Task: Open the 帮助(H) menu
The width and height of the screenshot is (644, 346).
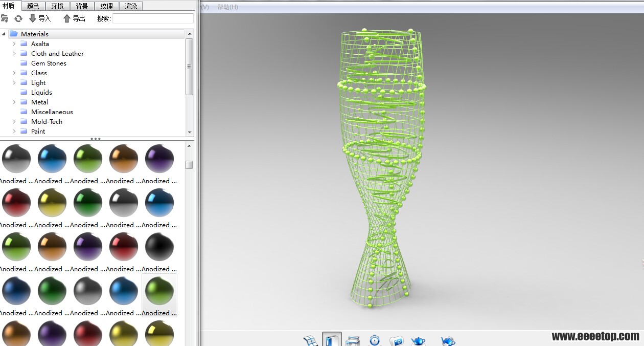Action: click(x=227, y=7)
